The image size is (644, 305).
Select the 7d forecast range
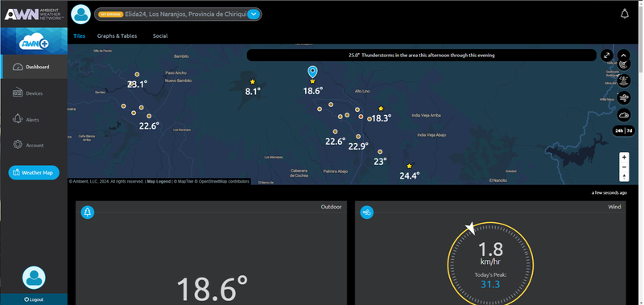pos(630,131)
